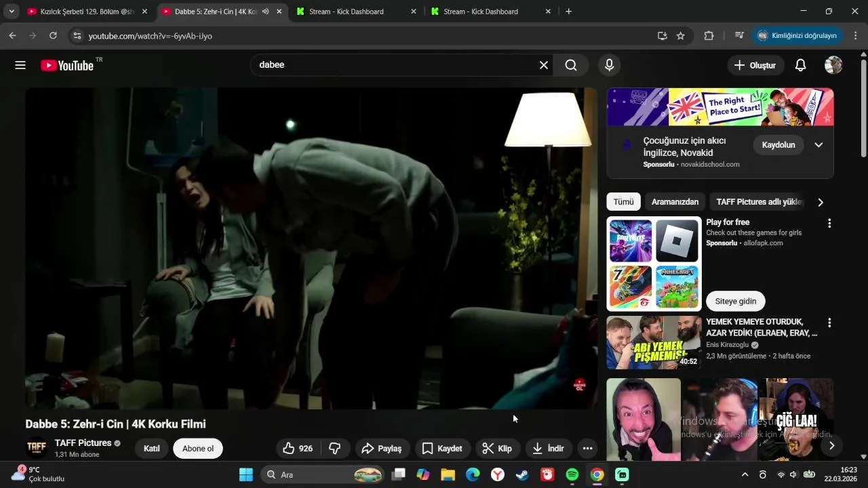Image resolution: width=868 pixels, height=488 pixels.
Task: Open more actions ellipsis below video
Action: 587,448
